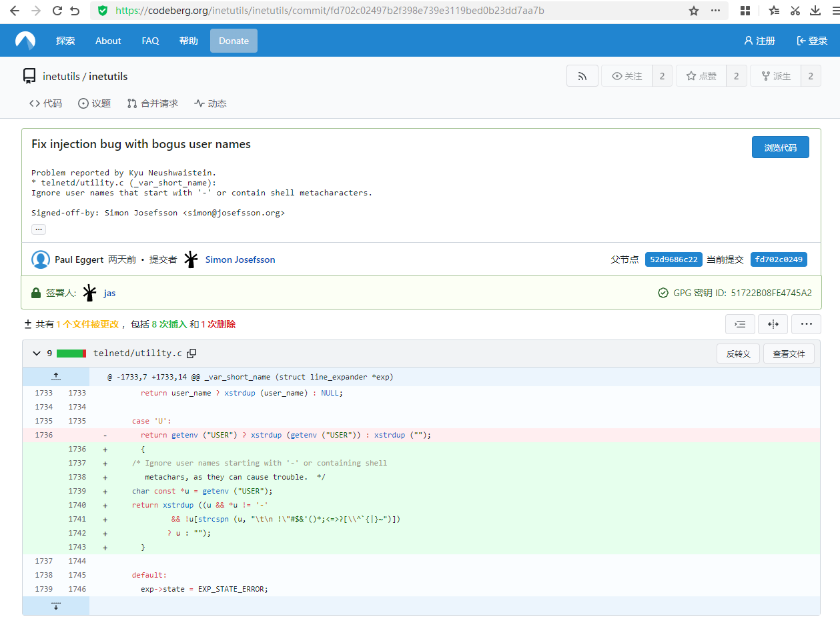
Task: Click the Codeberg mountain logo
Action: click(25, 41)
